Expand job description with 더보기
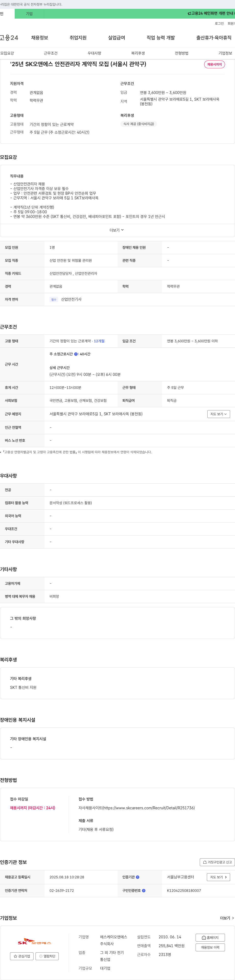Viewport: 235px width, 980px height. [117, 230]
